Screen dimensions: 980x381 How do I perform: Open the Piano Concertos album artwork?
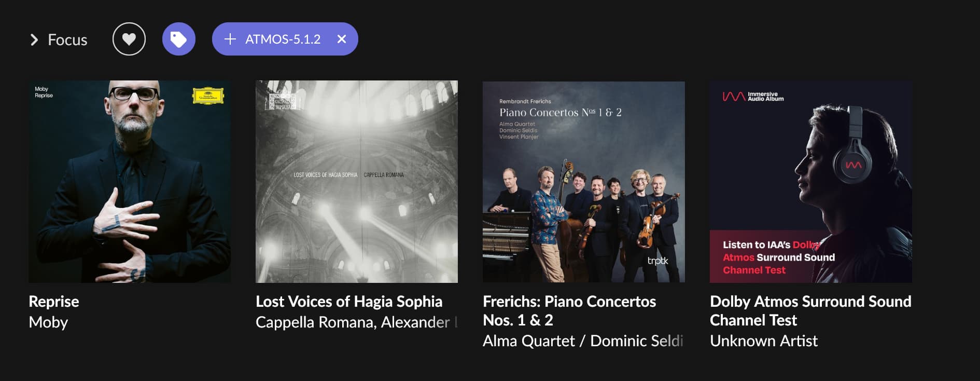584,182
